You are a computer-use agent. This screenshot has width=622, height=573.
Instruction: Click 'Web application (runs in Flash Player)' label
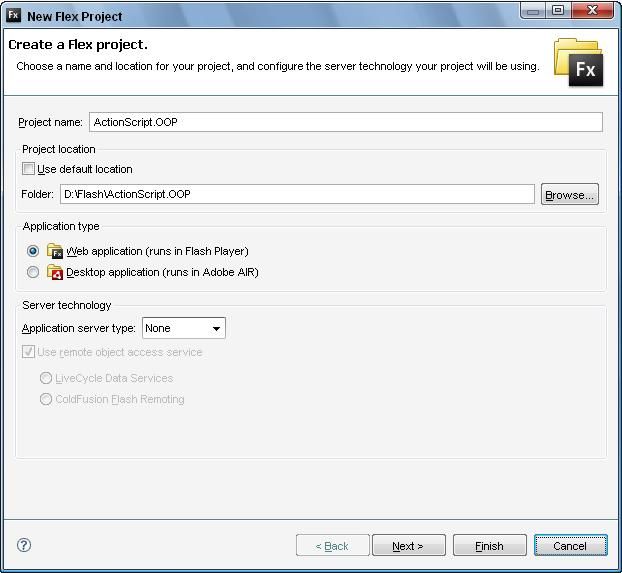pyautogui.click(x=157, y=251)
